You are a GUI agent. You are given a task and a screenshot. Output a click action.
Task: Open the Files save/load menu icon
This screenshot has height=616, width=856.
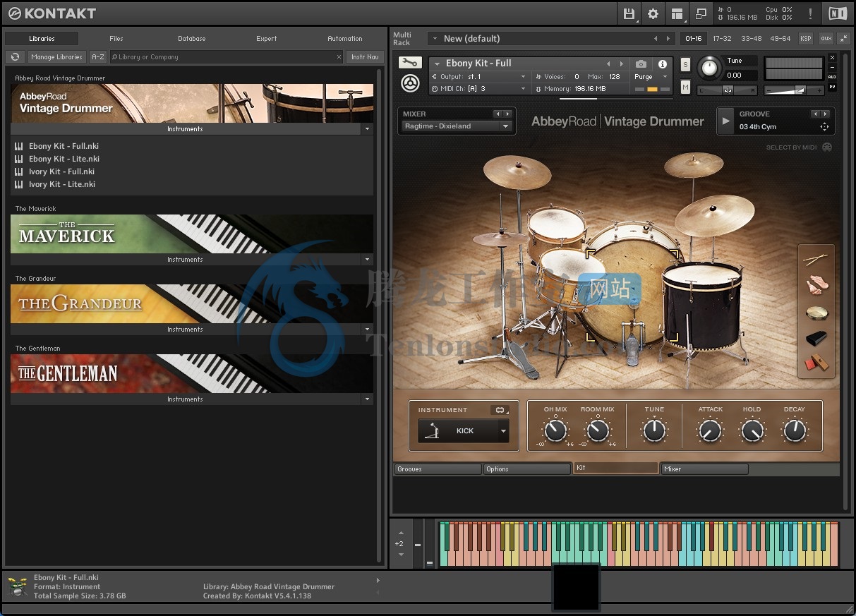tap(629, 13)
